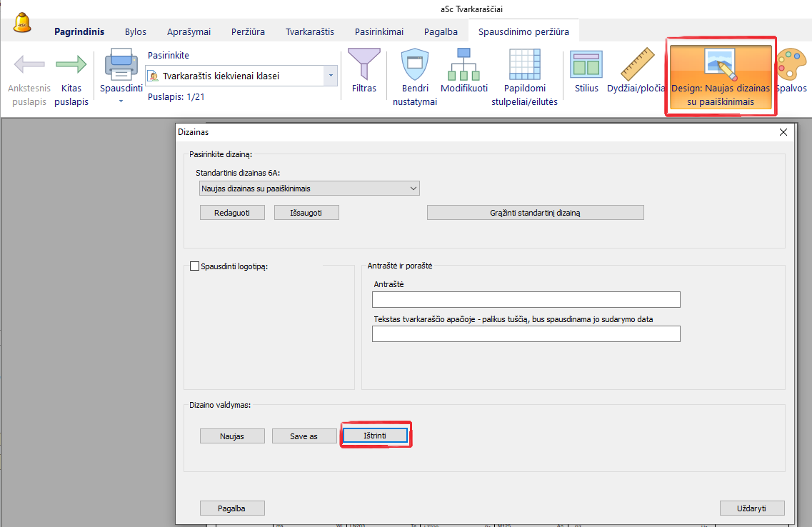This screenshot has width=812, height=527.
Task: Go to next page with Kitas puslapis arrow
Action: click(71, 65)
